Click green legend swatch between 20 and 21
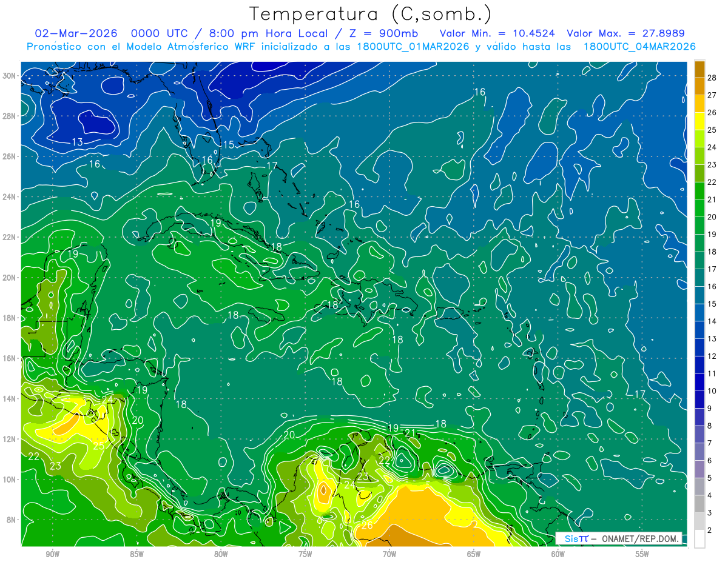728x562 pixels. click(x=699, y=208)
